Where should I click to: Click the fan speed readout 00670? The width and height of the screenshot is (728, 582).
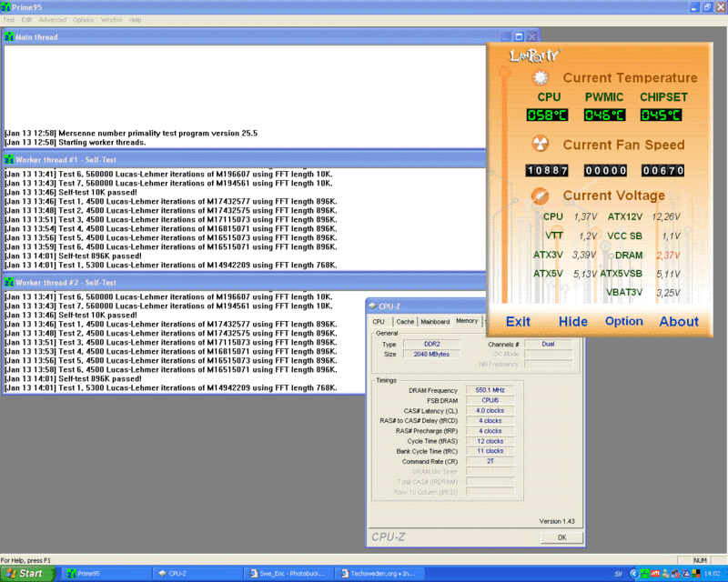(663, 170)
